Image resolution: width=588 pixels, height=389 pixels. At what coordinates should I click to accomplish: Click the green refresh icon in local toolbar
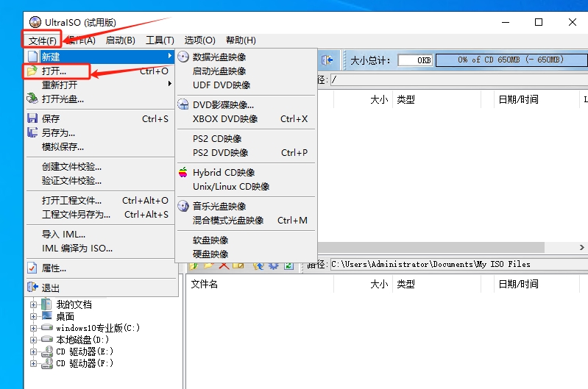tap(288, 265)
